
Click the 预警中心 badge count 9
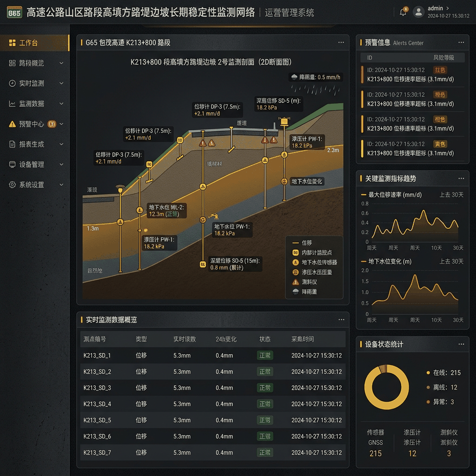[52, 124]
